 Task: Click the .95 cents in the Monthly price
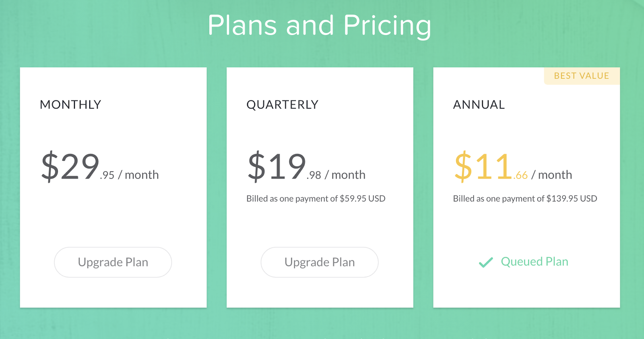pyautogui.click(x=107, y=175)
